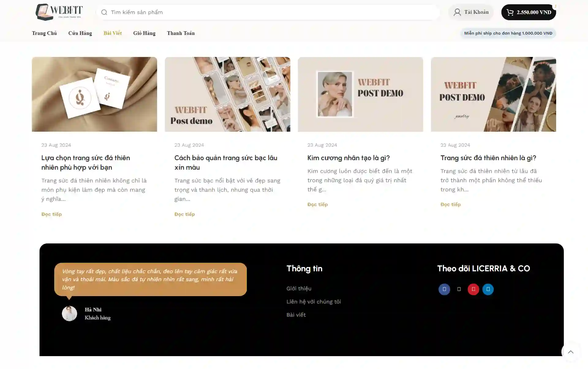This screenshot has width=588, height=369.
Task: Click the scroll-to-top arrow button
Action: [x=571, y=352]
